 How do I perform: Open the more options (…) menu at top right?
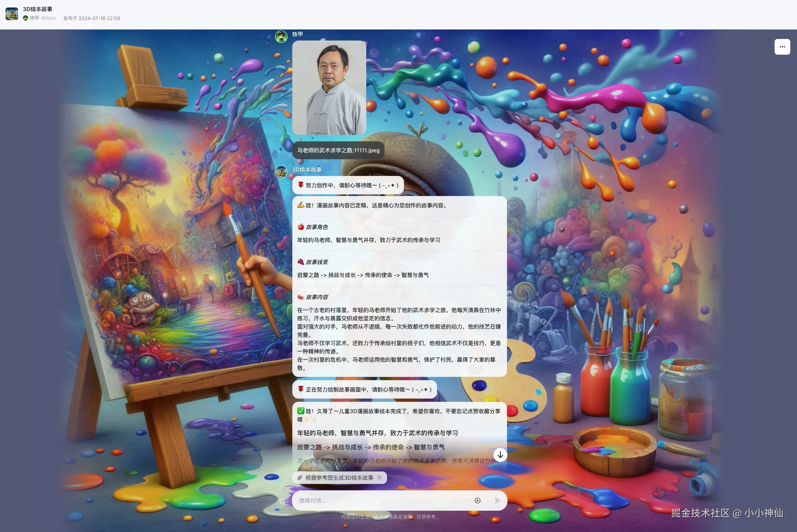tap(782, 46)
